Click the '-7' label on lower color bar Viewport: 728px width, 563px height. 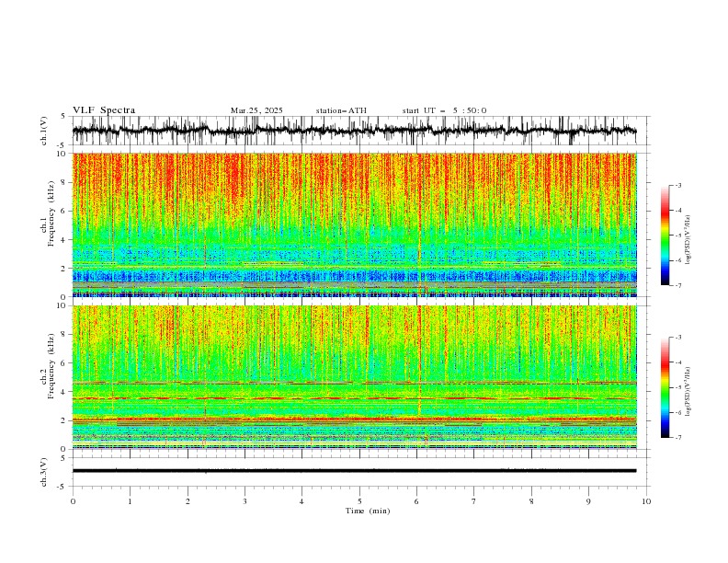[677, 438]
